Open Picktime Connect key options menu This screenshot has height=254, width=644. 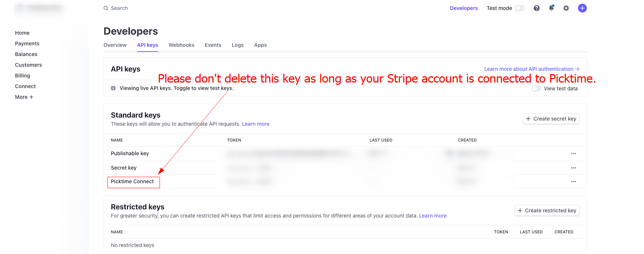coord(573,181)
